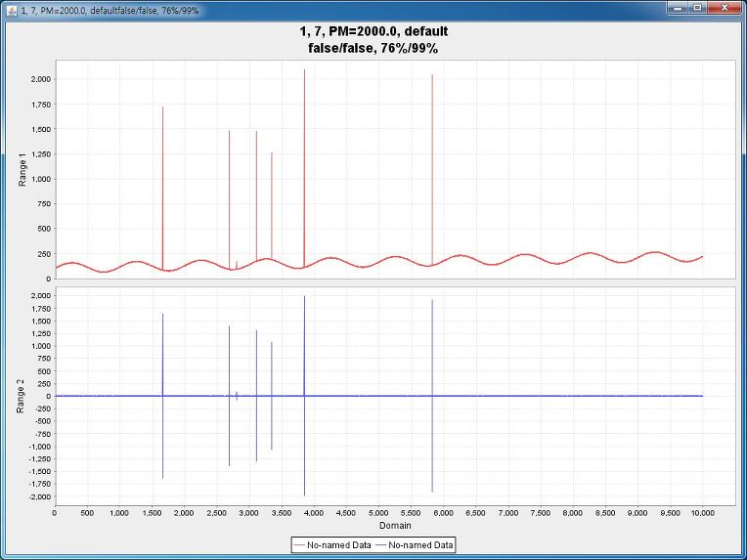Click the 10,000 tick on the Domain axis
747x560 pixels.
(702, 513)
